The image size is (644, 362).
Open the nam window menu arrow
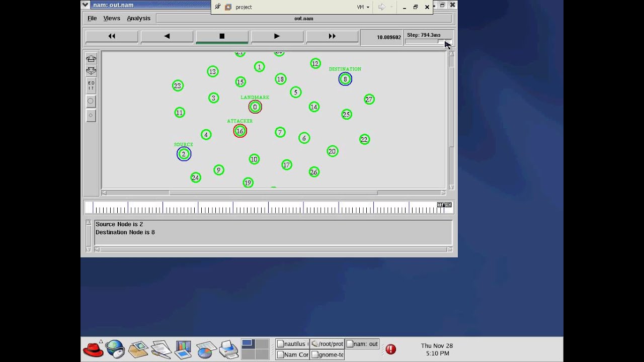point(85,5)
